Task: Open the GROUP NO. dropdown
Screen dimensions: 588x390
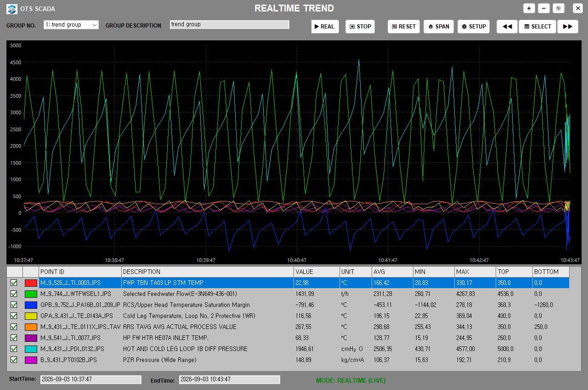Action: tap(71, 25)
